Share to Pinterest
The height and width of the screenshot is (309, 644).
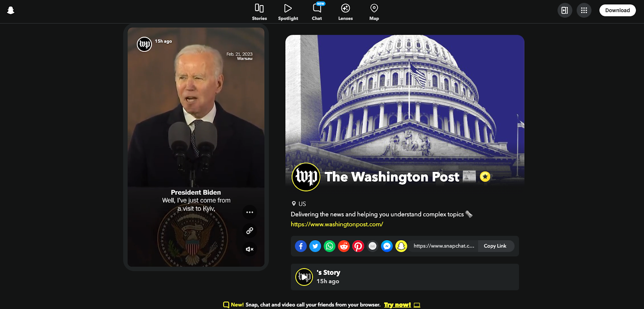[358, 246]
